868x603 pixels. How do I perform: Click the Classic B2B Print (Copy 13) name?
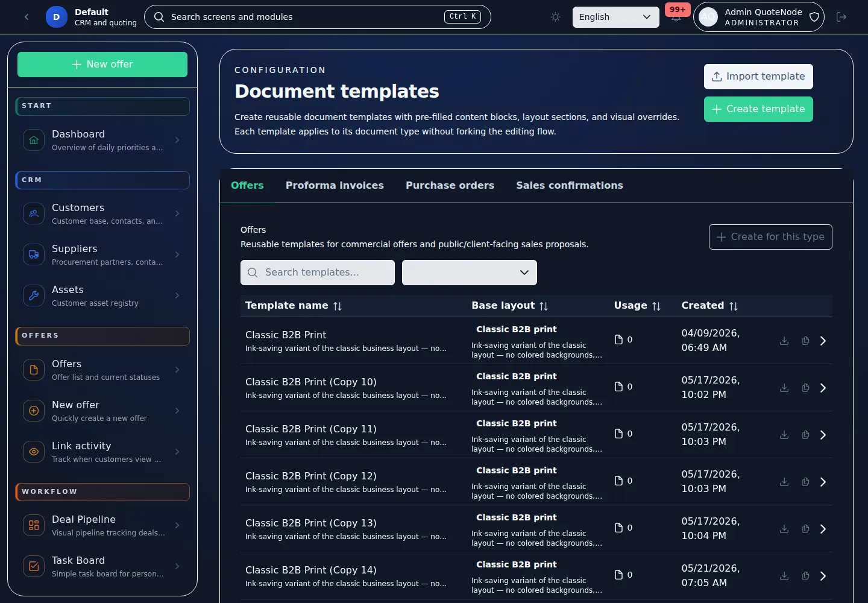point(310,523)
